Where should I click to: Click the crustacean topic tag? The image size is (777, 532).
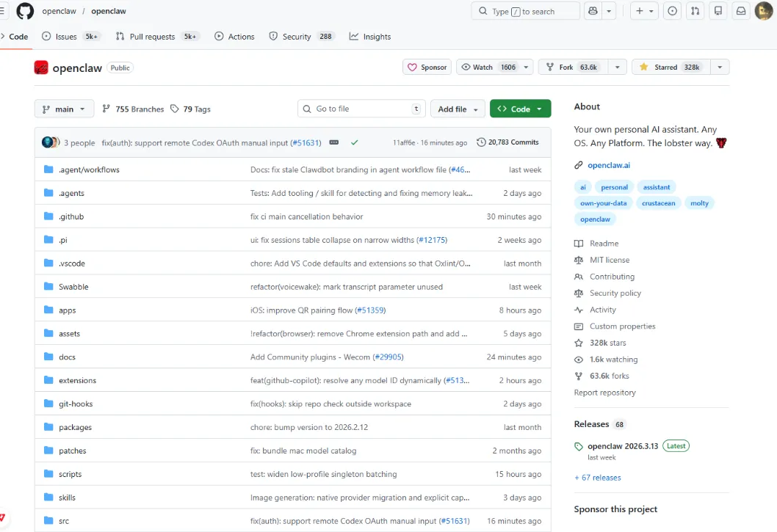tap(658, 203)
